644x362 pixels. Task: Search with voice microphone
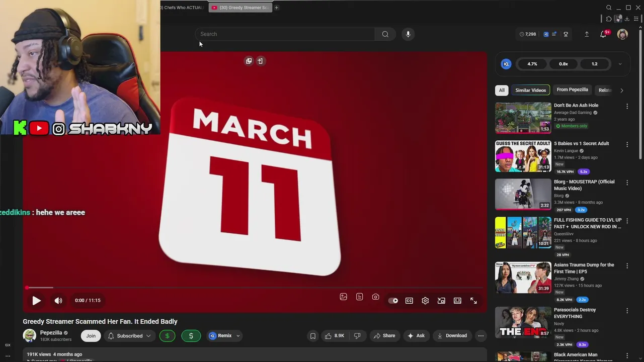[408, 34]
